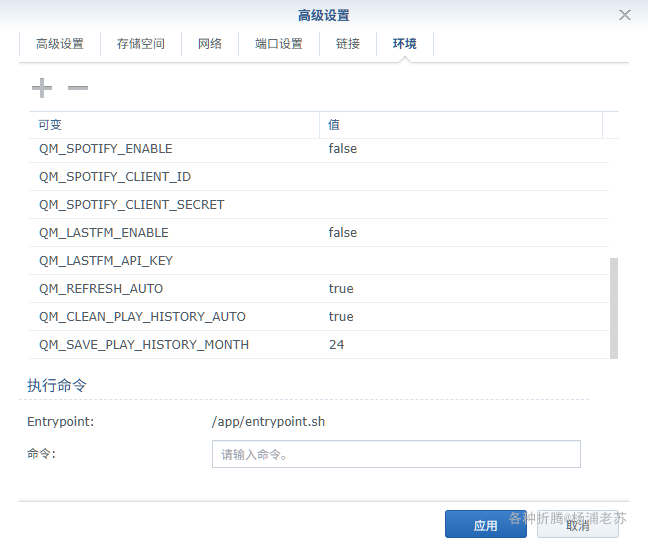This screenshot has width=648, height=545.
Task: Edit the true value of QM_REFRESH_AUTO
Action: 341,289
